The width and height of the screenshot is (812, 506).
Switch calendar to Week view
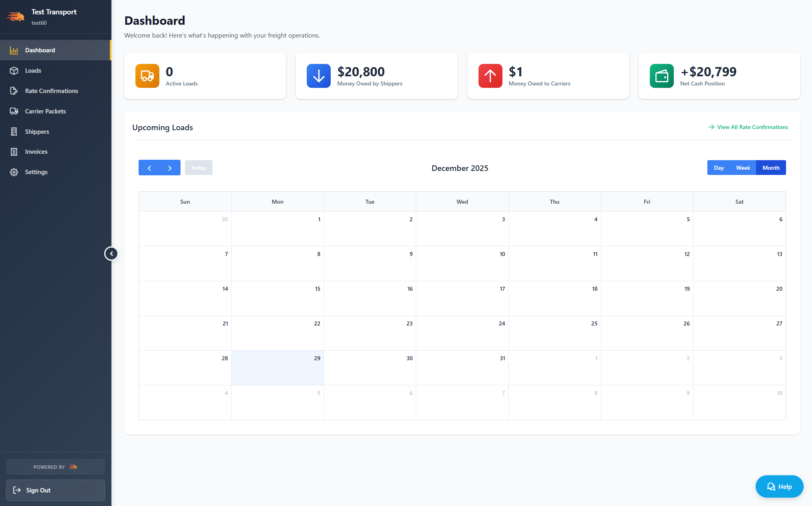tap(743, 167)
